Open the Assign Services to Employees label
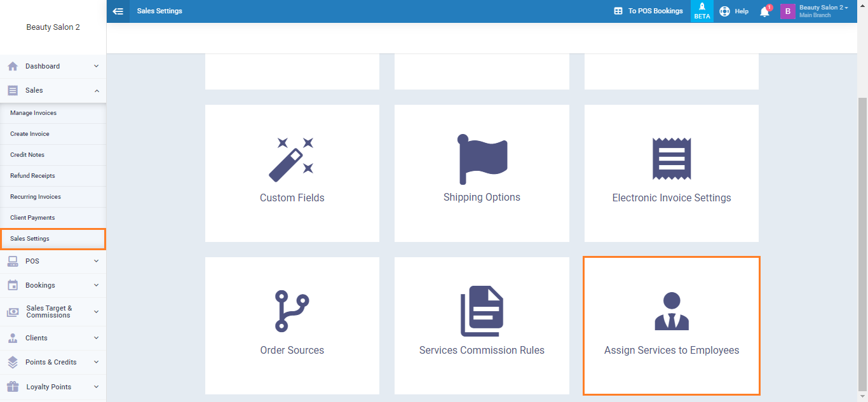This screenshot has width=868, height=402. tap(672, 350)
